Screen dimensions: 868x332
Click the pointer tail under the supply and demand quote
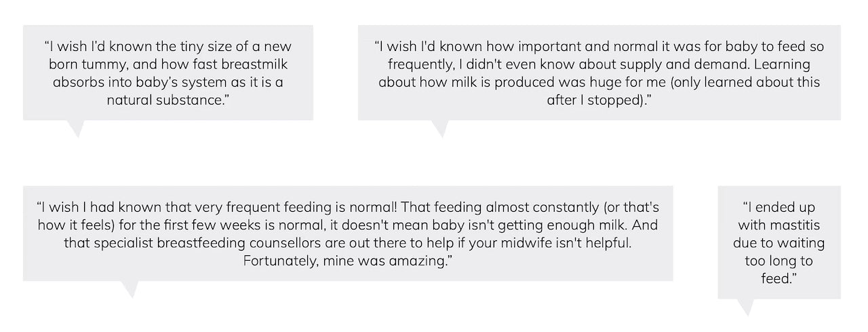pyautogui.click(x=441, y=128)
